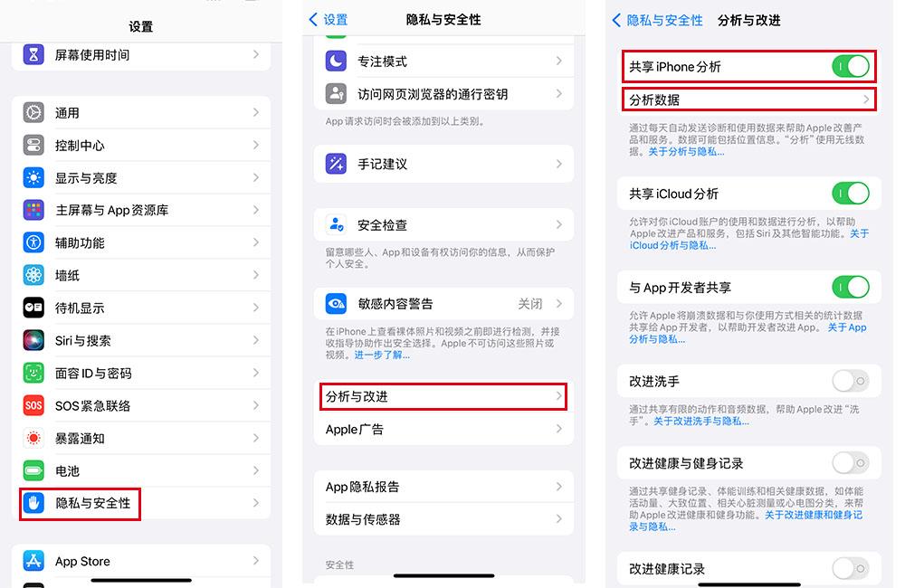The height and width of the screenshot is (588, 905).
Task: Expand 分析数据 using its chevron
Action: pyautogui.click(x=866, y=100)
